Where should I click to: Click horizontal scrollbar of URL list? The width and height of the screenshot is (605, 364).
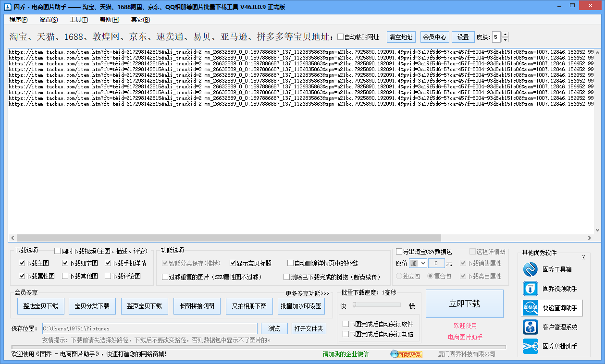(229, 238)
